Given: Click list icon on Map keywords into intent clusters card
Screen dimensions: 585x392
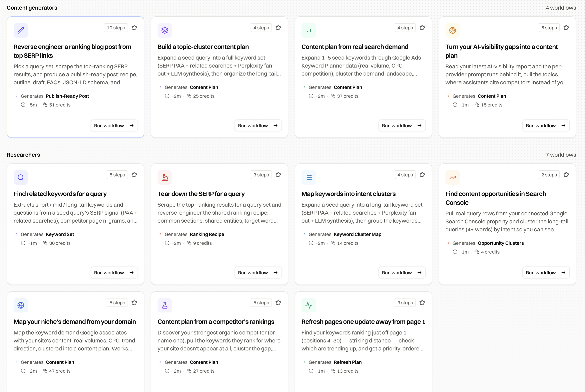Looking at the screenshot, I should [309, 177].
